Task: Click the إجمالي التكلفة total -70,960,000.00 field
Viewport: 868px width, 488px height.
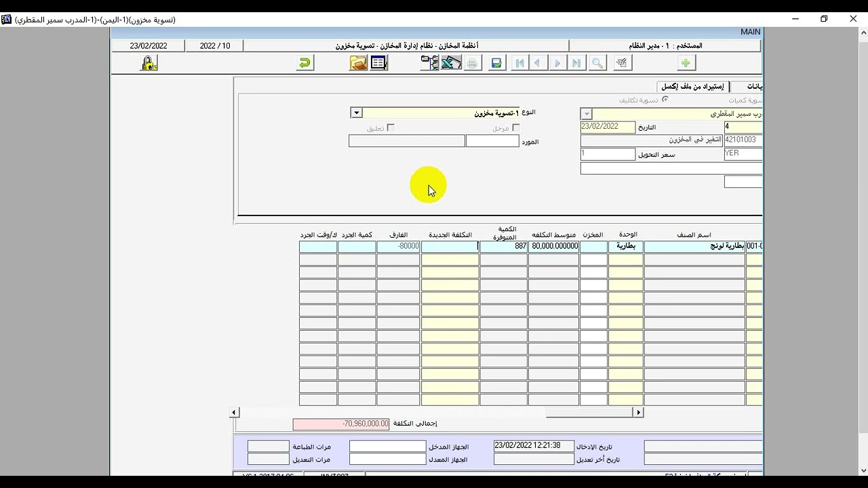Action: pos(341,424)
